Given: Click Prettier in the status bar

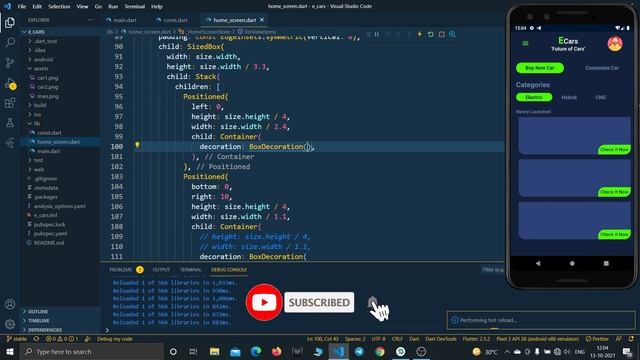Looking at the screenshot, I should (597, 339).
